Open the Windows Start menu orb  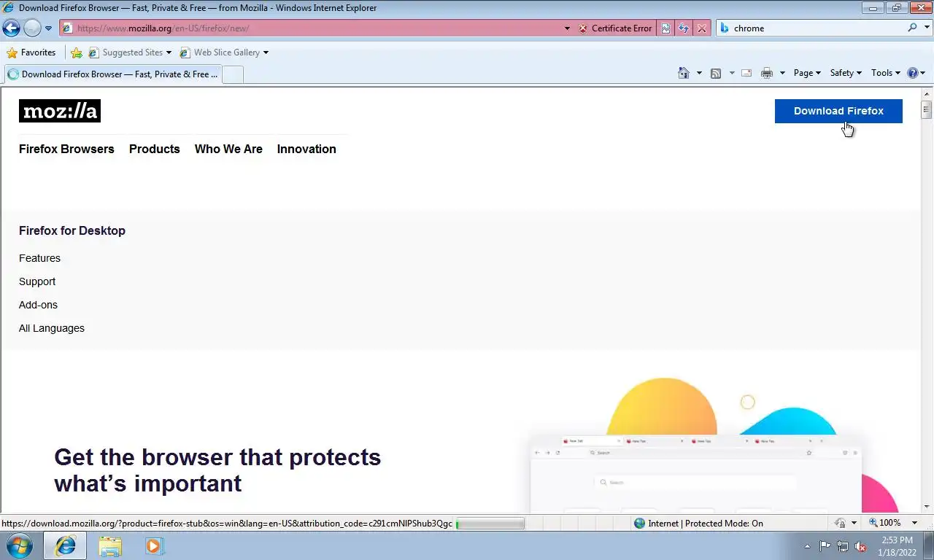tap(19, 545)
